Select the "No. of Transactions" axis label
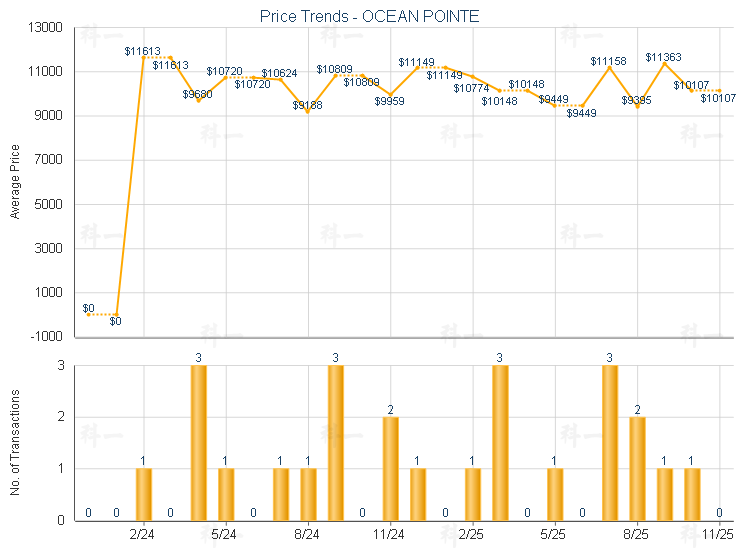The width and height of the screenshot is (740, 550). coord(14,443)
